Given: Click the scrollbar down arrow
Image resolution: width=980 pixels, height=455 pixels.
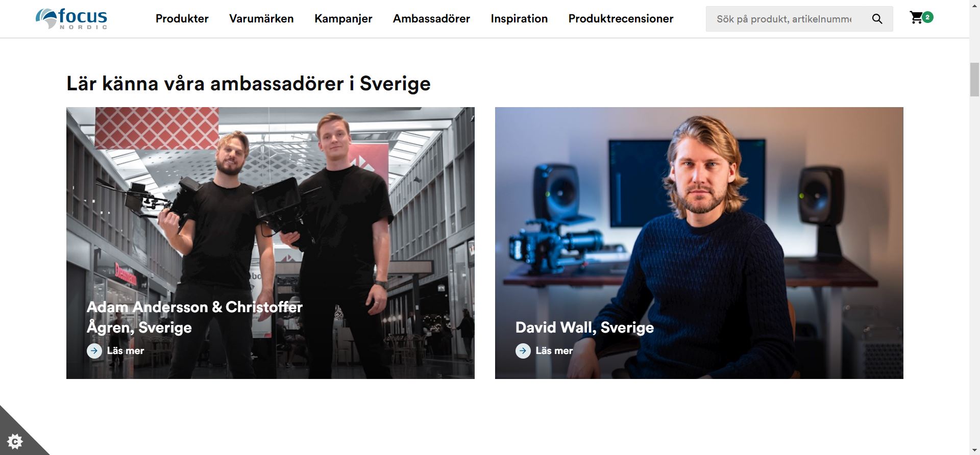Looking at the screenshot, I should (x=974, y=450).
